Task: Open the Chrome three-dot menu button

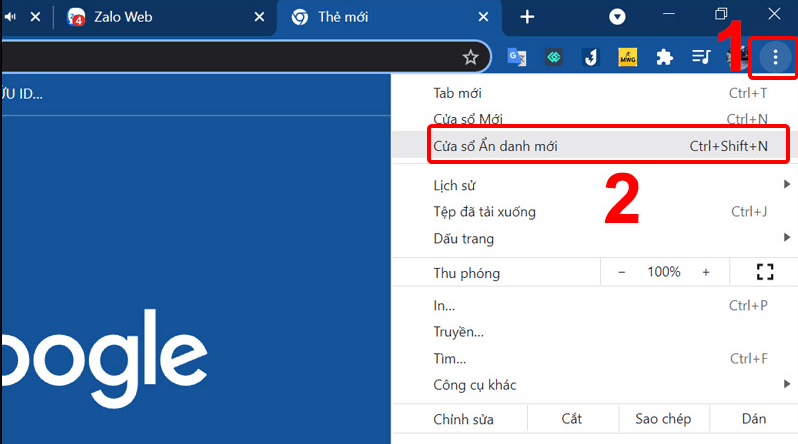Action: (x=775, y=58)
